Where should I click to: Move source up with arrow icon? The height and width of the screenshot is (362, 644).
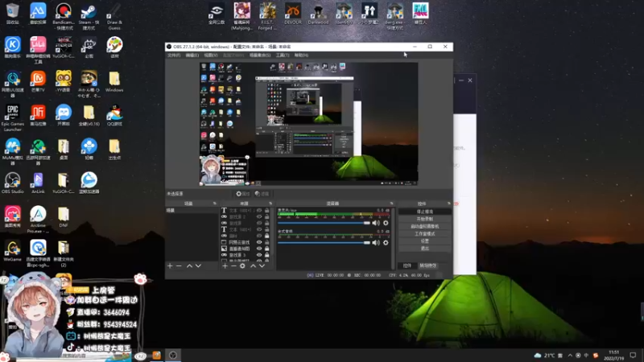(253, 266)
